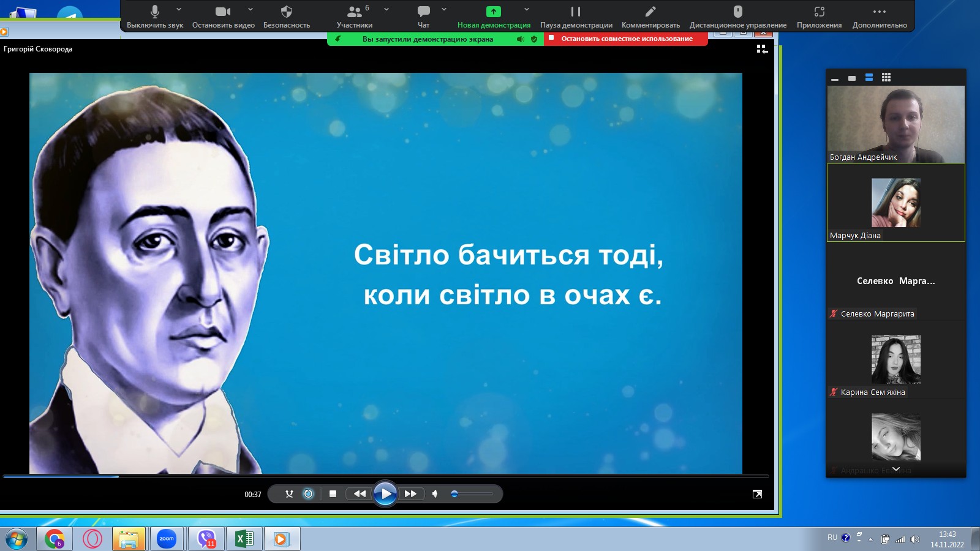Adjust the media player volume slider
980x551 pixels.
click(x=472, y=493)
